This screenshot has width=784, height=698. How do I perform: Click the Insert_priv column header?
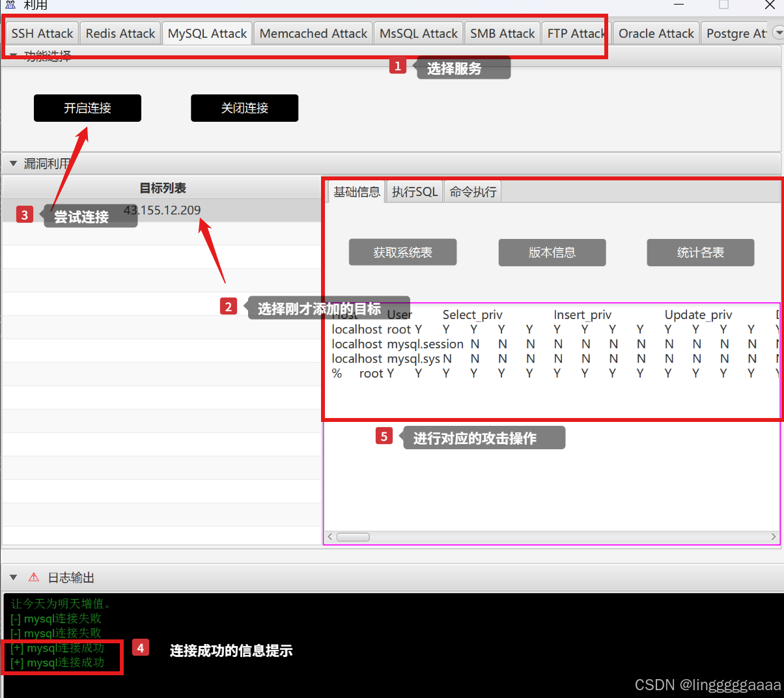(x=582, y=315)
